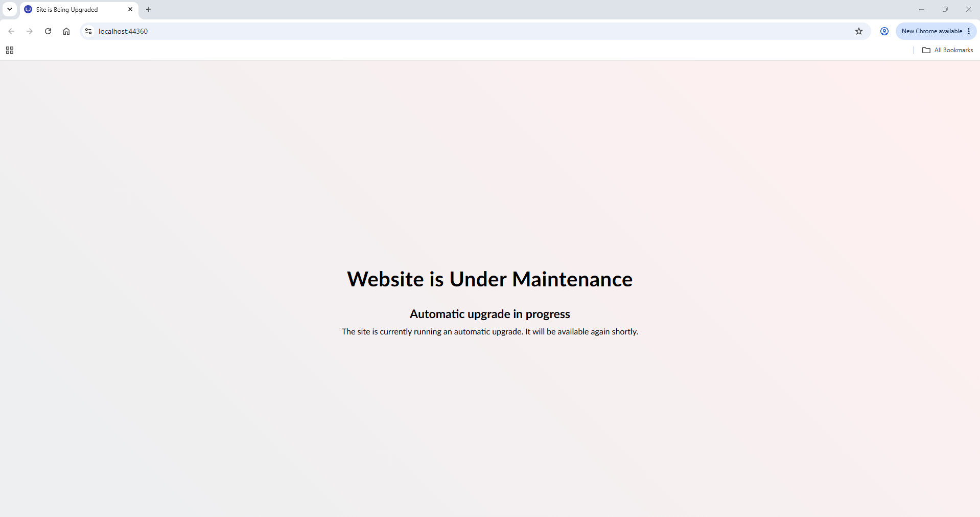Open the apps grid in bookmarks bar
Image resolution: width=980 pixels, height=517 pixels.
(x=10, y=50)
